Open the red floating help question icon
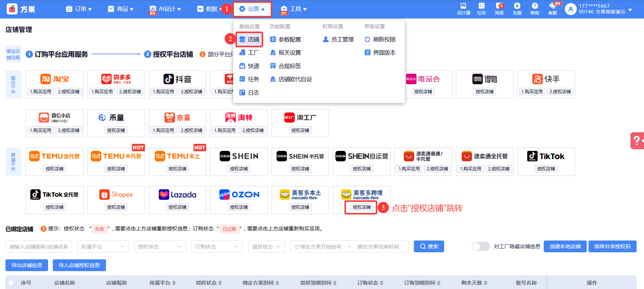This screenshot has width=644, height=289. point(637,140)
